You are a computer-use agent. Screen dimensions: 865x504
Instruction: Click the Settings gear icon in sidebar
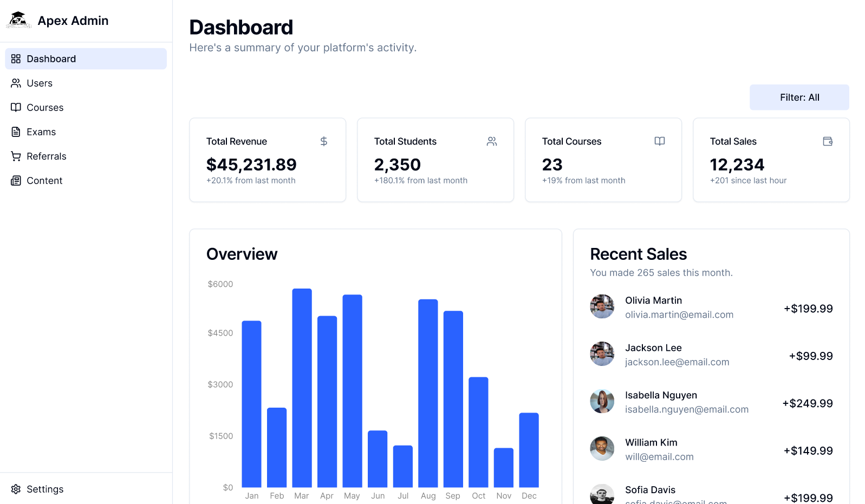click(16, 489)
